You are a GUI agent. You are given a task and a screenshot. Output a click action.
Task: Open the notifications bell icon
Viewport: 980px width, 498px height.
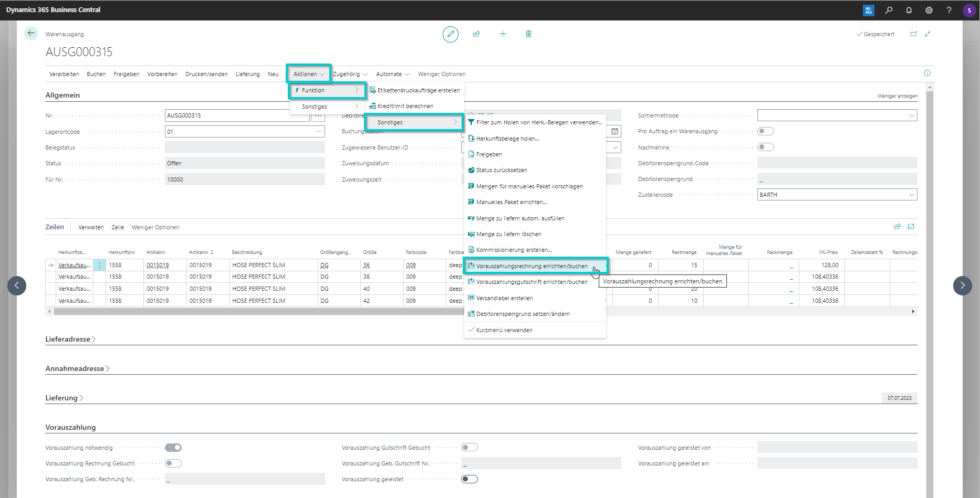[x=909, y=10]
